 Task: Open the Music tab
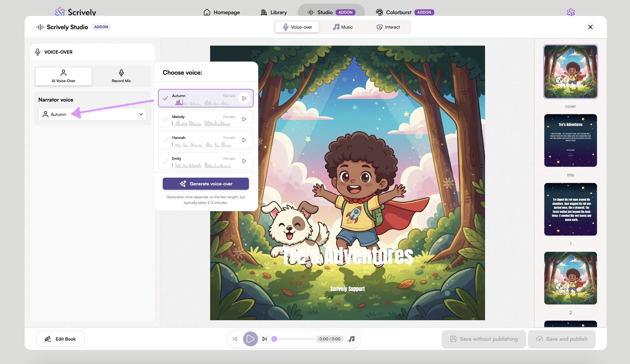(x=343, y=27)
